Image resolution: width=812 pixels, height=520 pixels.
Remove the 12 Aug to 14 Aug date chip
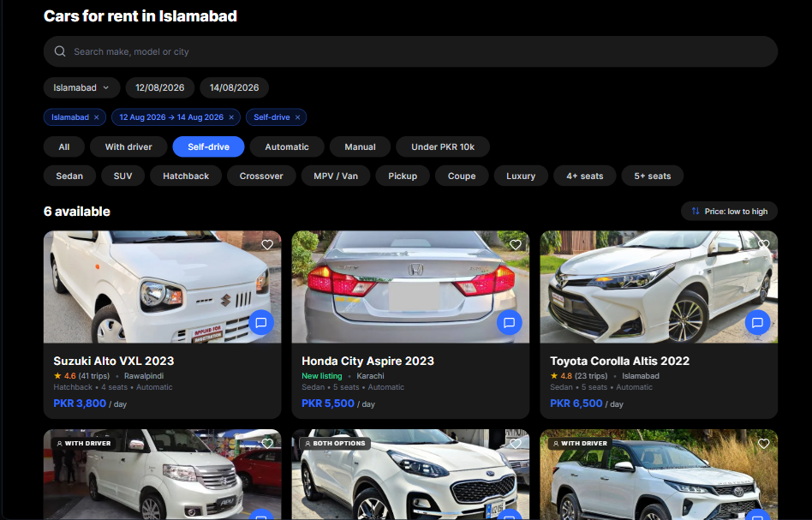click(x=231, y=117)
